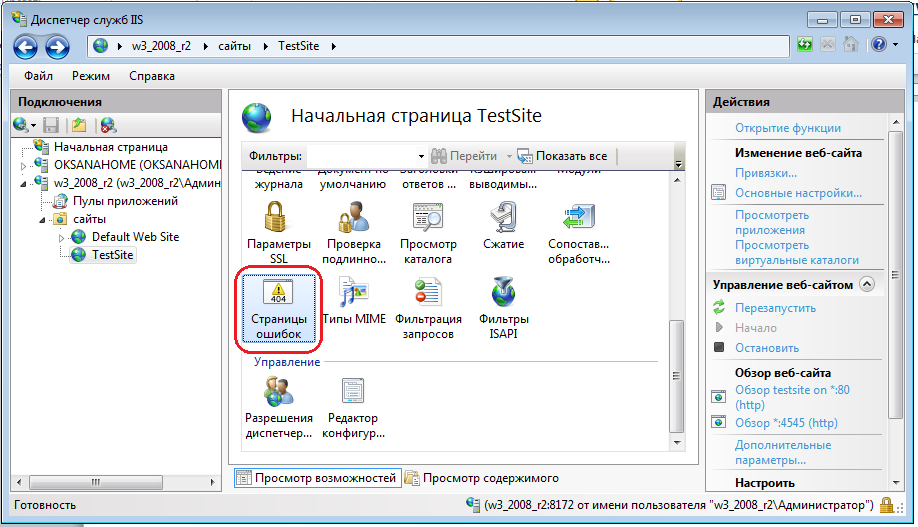Open the Справка menu

point(152,76)
